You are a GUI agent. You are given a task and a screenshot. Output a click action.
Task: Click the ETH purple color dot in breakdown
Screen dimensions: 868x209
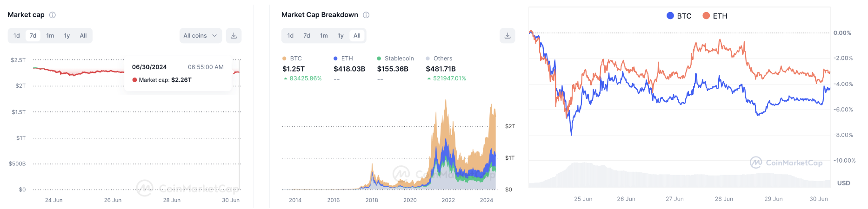point(335,59)
